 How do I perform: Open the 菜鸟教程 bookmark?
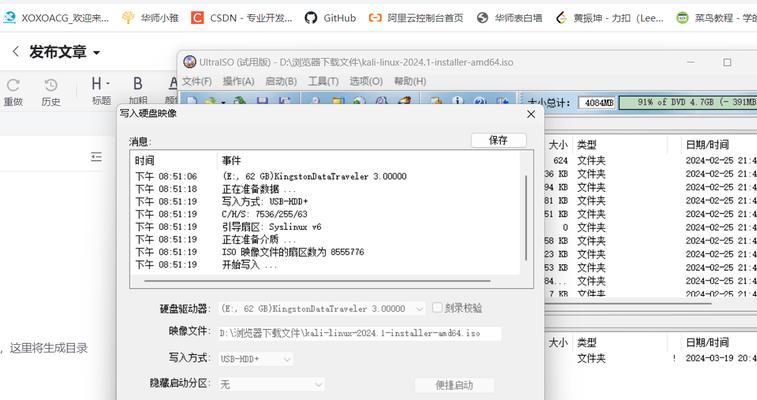point(716,18)
